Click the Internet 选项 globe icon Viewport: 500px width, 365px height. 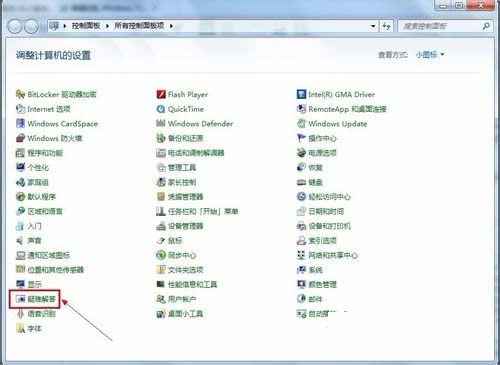(x=20, y=109)
